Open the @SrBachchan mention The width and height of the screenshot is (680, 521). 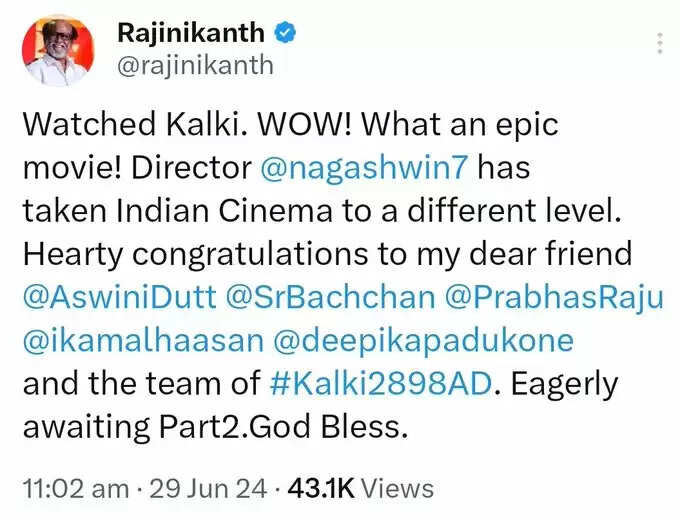pos(330,297)
